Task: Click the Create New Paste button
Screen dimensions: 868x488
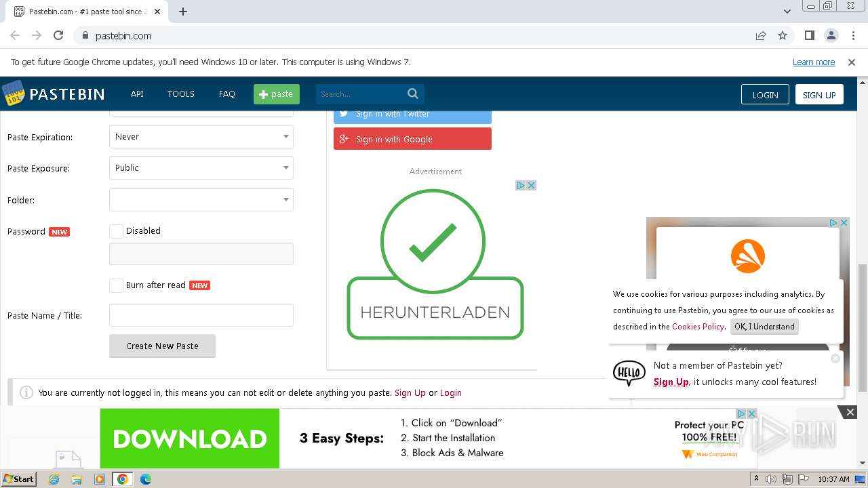Action: pos(162,346)
